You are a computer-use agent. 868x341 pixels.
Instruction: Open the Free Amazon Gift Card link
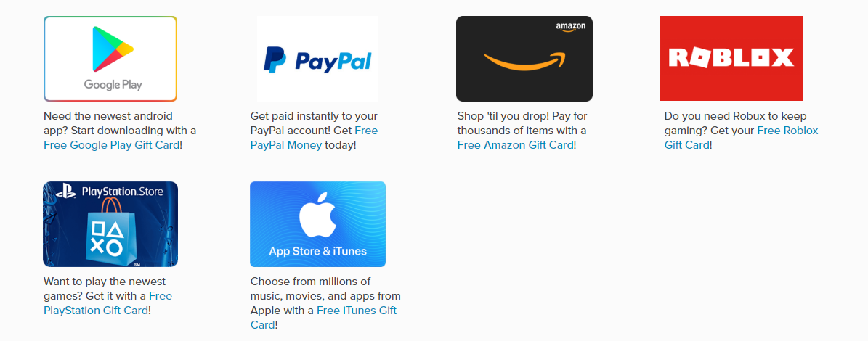pos(516,145)
